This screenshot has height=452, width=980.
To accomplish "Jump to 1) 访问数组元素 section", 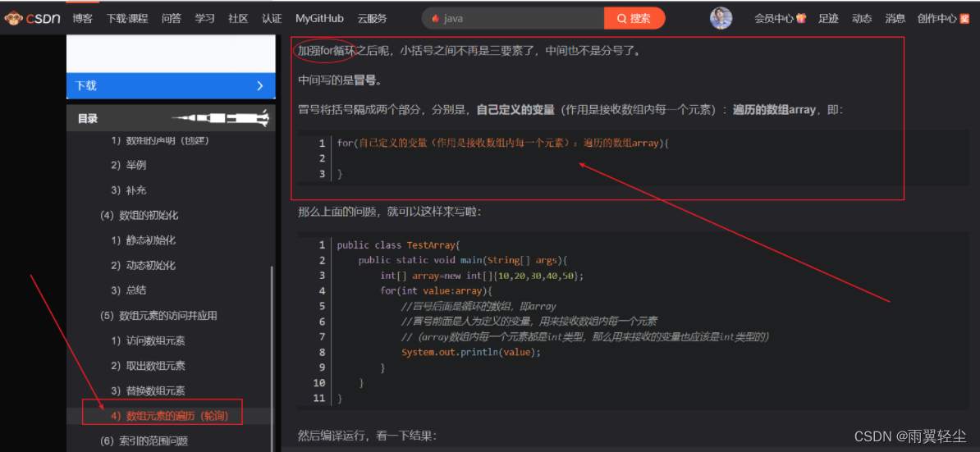I will (148, 341).
